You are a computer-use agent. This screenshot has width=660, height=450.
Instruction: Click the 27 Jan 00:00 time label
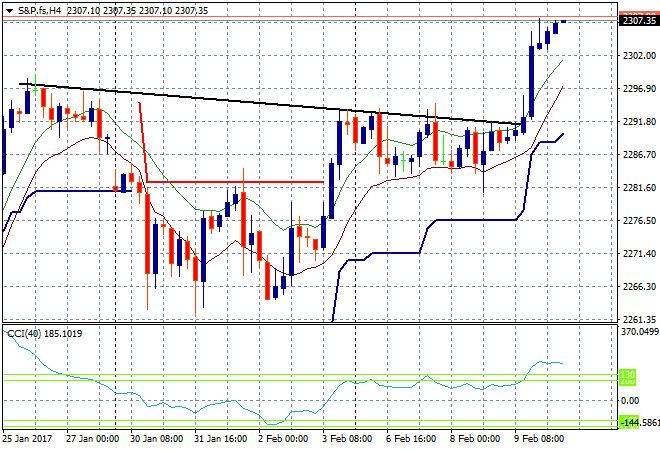tap(93, 439)
